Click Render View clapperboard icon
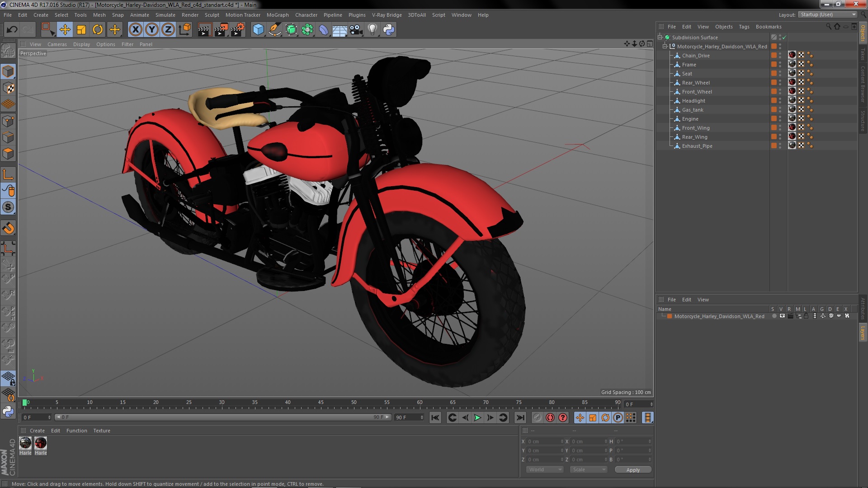The image size is (868, 488). (204, 30)
